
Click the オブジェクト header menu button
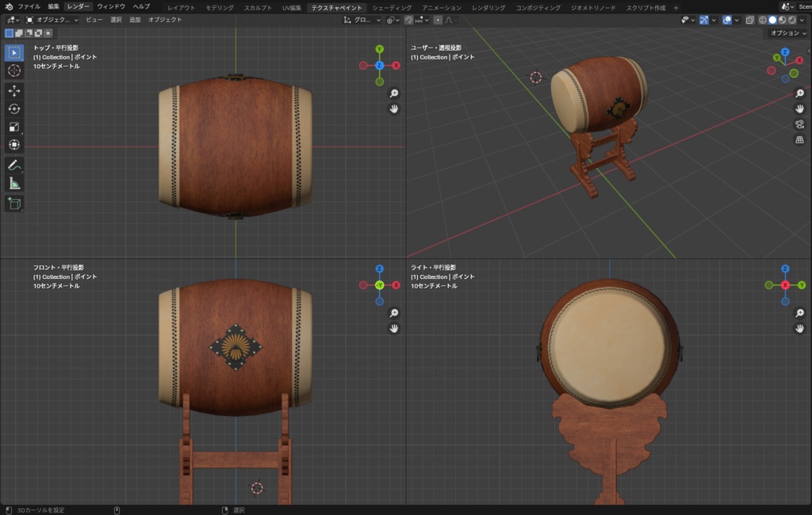coord(165,20)
